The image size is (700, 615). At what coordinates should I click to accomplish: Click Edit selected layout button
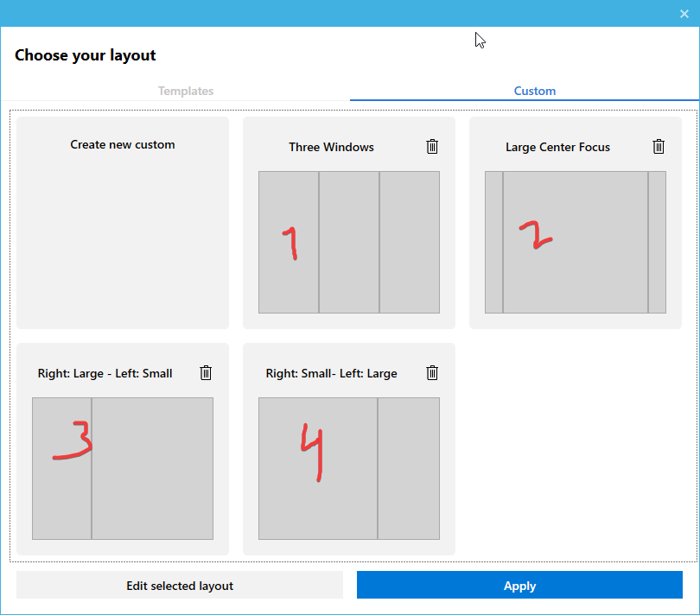coord(180,585)
